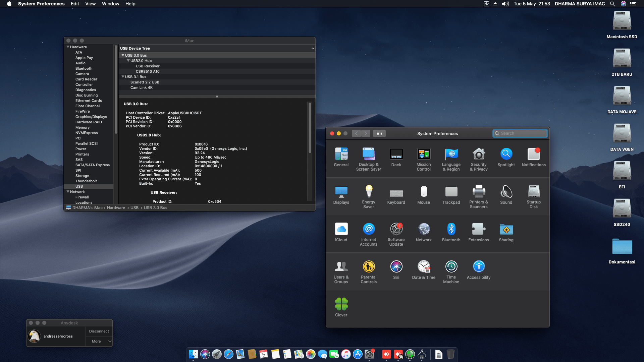Screen dimensions: 644x362
Task: Open Spotlight search in the menu bar
Action: (x=612, y=4)
